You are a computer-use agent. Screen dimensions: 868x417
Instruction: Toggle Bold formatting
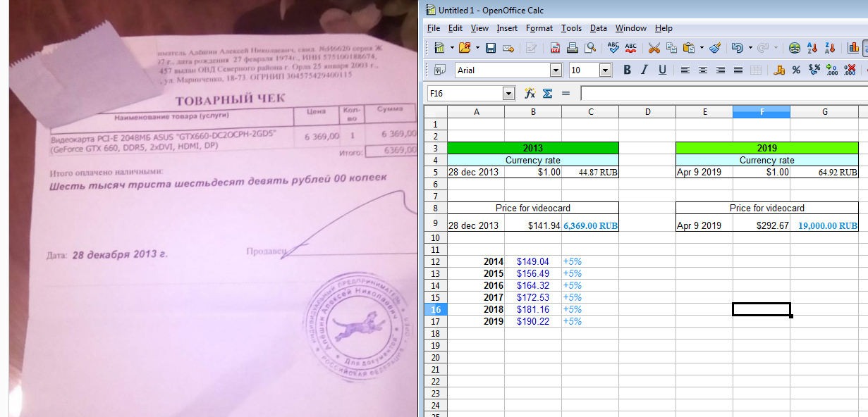click(627, 70)
